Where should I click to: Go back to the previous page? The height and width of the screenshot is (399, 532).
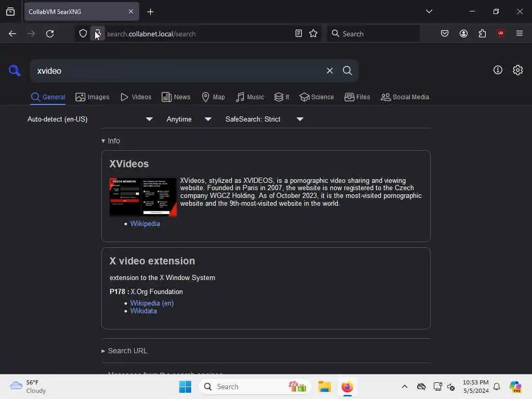tap(12, 34)
